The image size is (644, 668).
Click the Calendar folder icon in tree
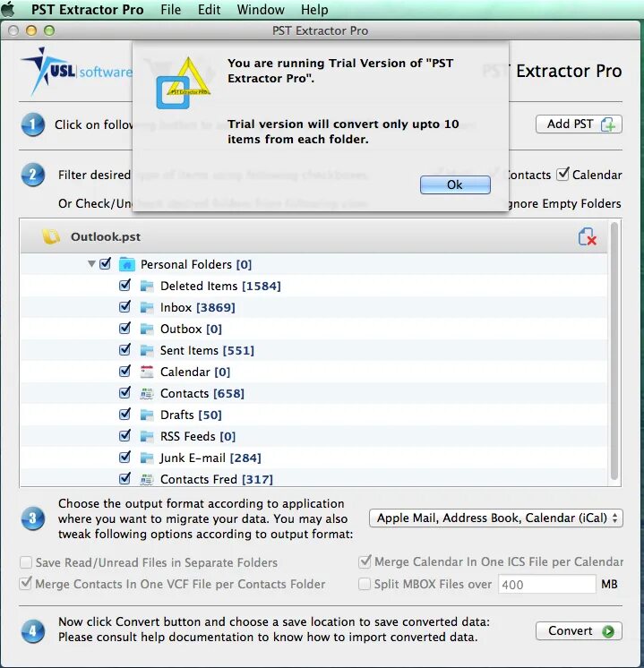[147, 372]
